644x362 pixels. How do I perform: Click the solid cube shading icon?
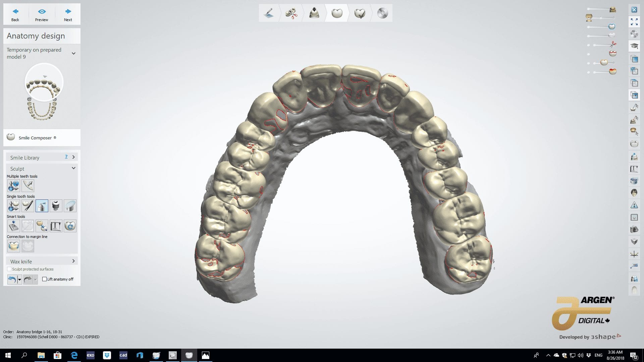[x=634, y=241]
